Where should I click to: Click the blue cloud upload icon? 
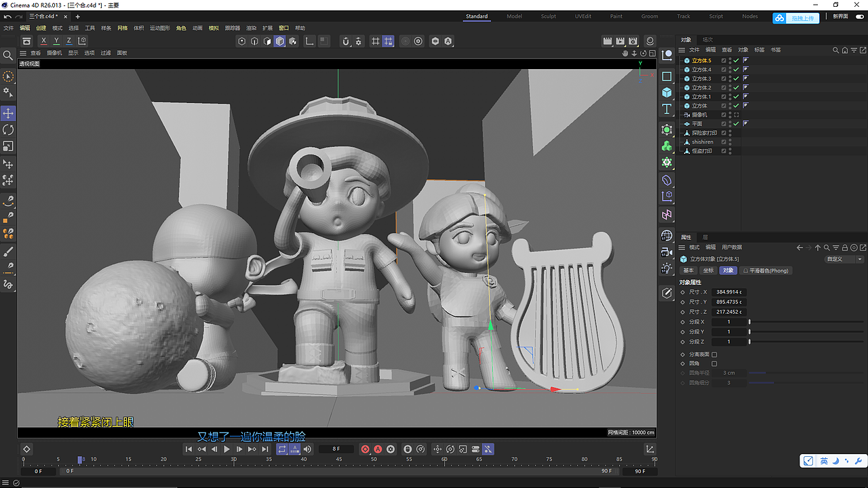[x=780, y=18]
